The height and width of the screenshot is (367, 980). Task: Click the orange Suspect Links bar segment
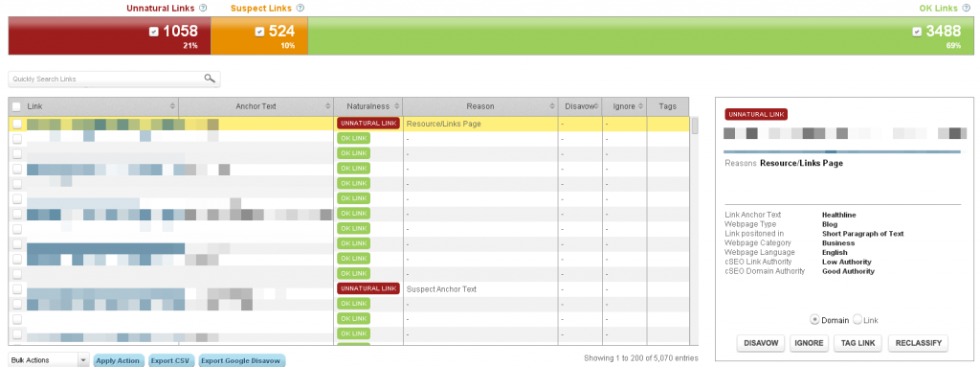[259, 35]
